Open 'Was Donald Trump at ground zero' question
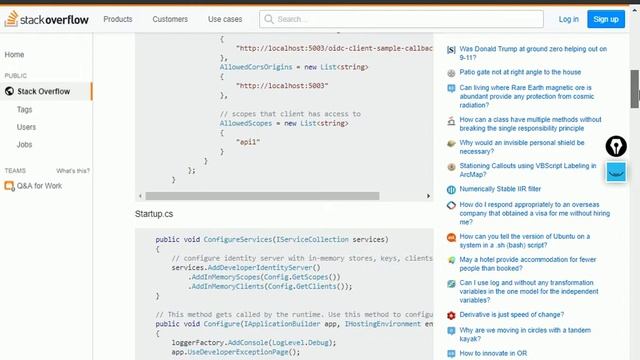Screen dimensions: 640x360 [x=533, y=53]
